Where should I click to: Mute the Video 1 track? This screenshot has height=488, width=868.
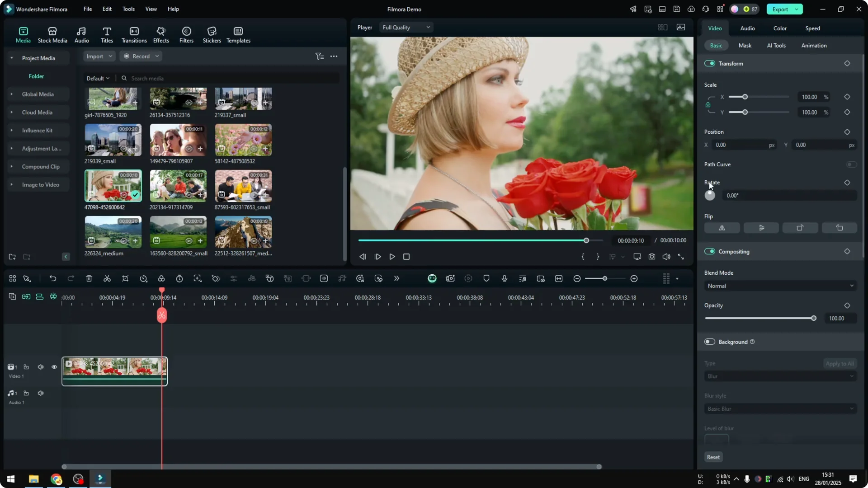41,367
